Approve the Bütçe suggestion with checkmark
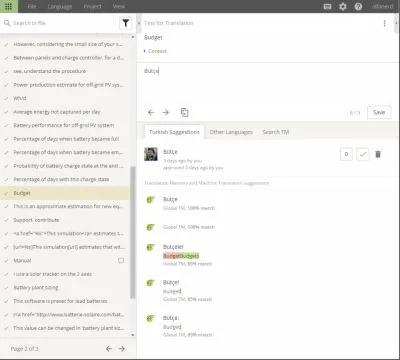The image size is (400, 360). (363, 154)
